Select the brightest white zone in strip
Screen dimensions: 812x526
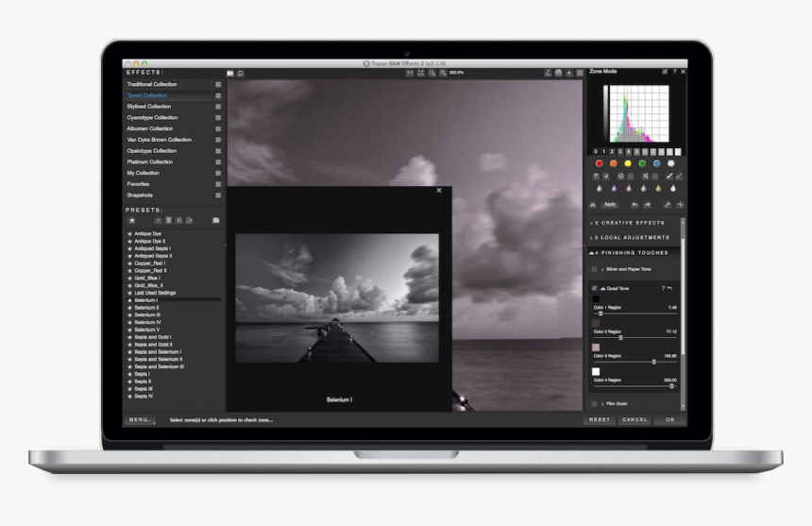(x=678, y=152)
